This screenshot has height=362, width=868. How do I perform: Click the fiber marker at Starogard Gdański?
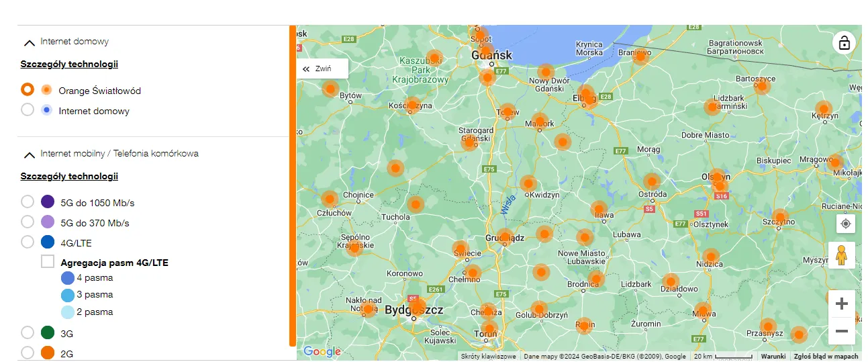[x=470, y=142]
